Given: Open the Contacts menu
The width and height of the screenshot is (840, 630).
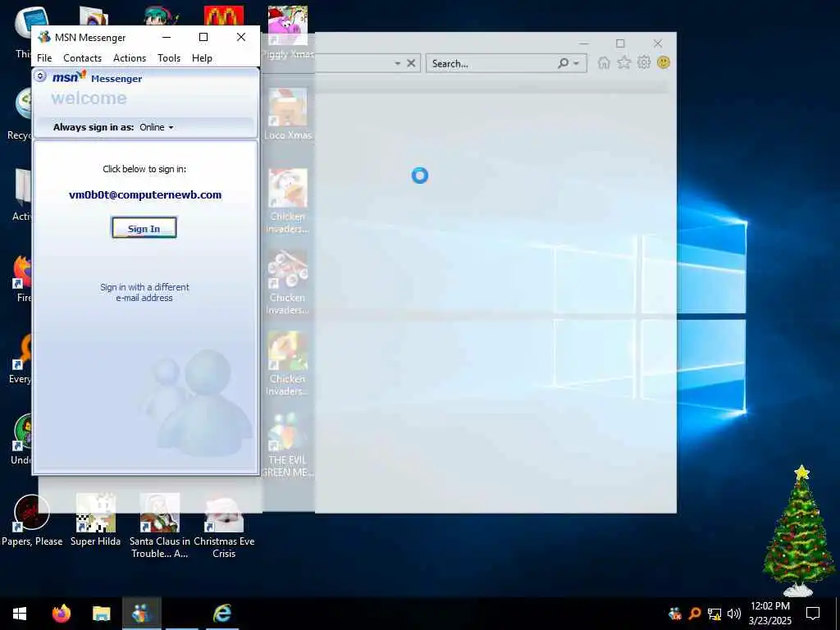Looking at the screenshot, I should [x=83, y=58].
